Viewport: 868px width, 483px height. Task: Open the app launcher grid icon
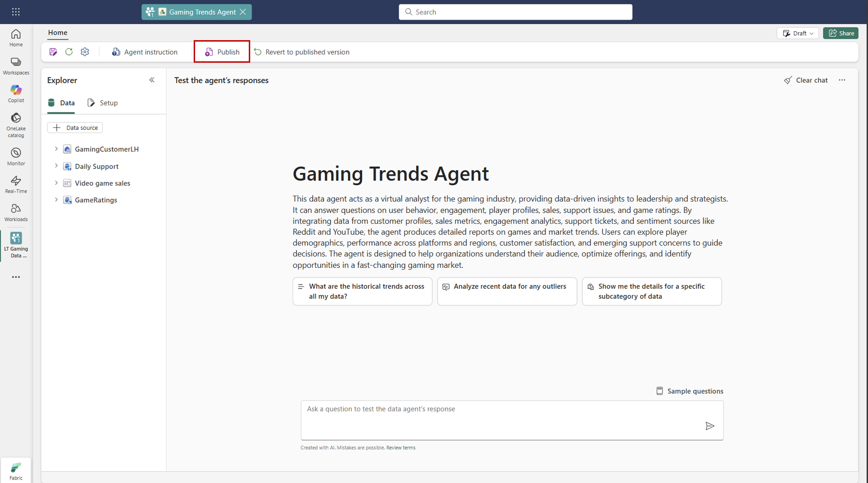coord(16,12)
